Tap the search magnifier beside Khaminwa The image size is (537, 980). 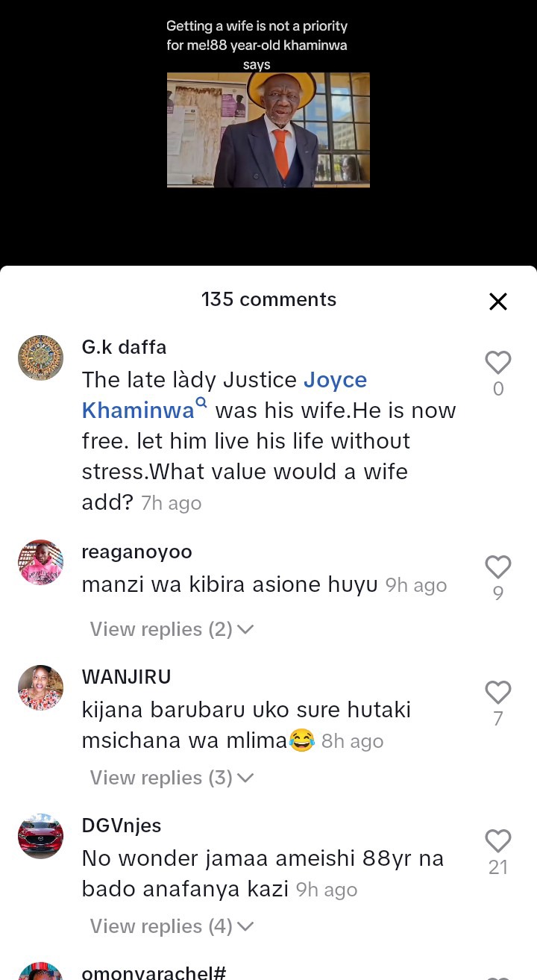[201, 404]
